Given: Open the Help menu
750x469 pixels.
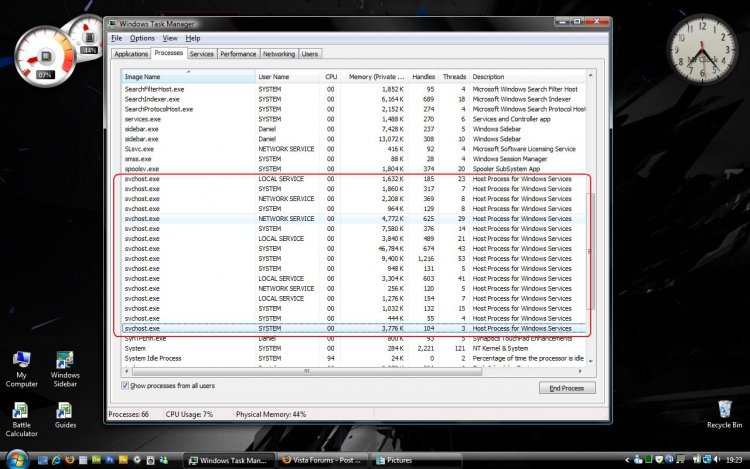Looking at the screenshot, I should pos(193,38).
